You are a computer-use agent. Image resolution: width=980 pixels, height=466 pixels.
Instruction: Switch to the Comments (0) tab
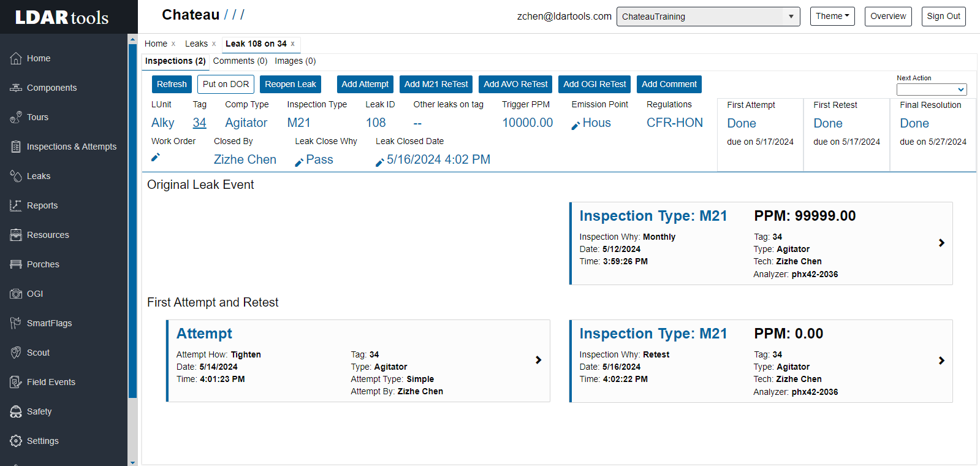pyautogui.click(x=240, y=61)
